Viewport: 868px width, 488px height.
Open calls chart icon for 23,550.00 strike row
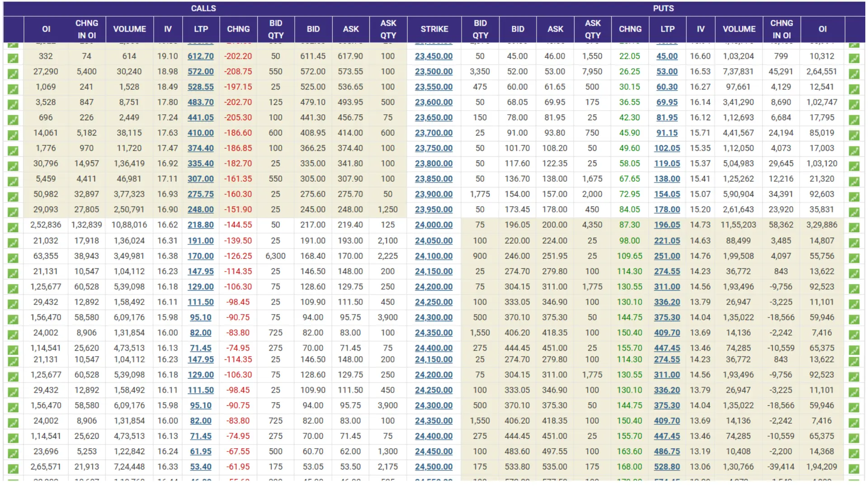pos(13,89)
